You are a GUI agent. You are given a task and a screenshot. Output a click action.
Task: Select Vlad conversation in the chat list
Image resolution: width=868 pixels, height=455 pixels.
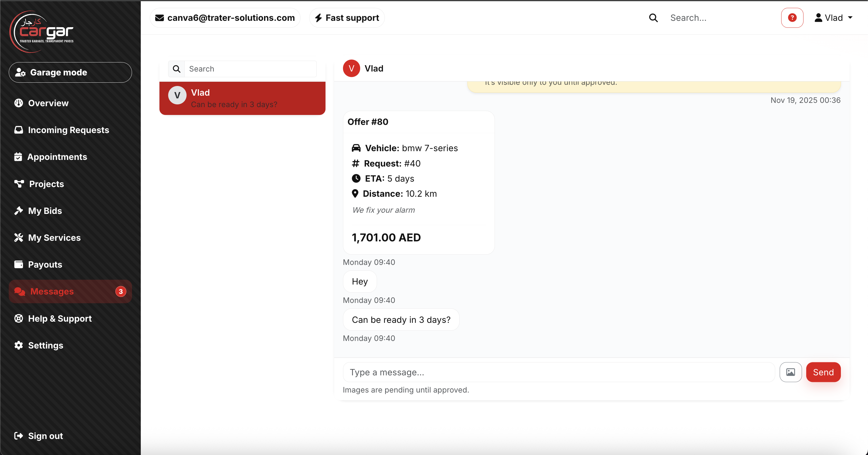click(x=242, y=98)
